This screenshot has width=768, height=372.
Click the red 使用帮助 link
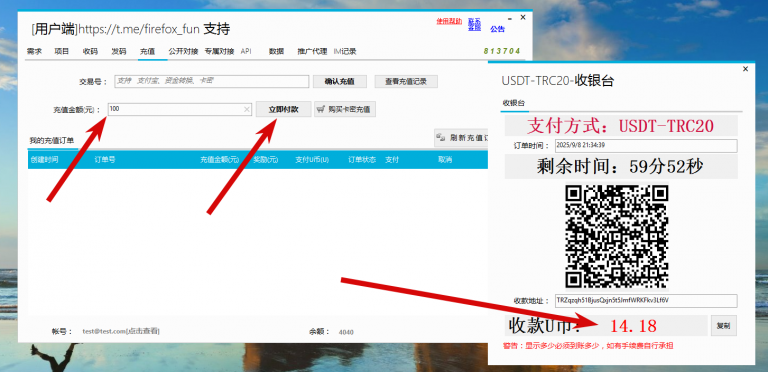449,22
